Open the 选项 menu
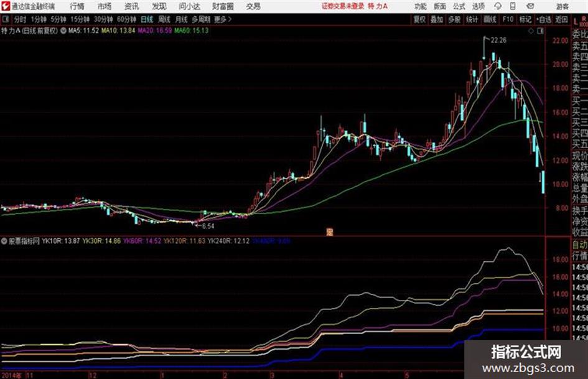588x379 pixels. coord(478,6)
